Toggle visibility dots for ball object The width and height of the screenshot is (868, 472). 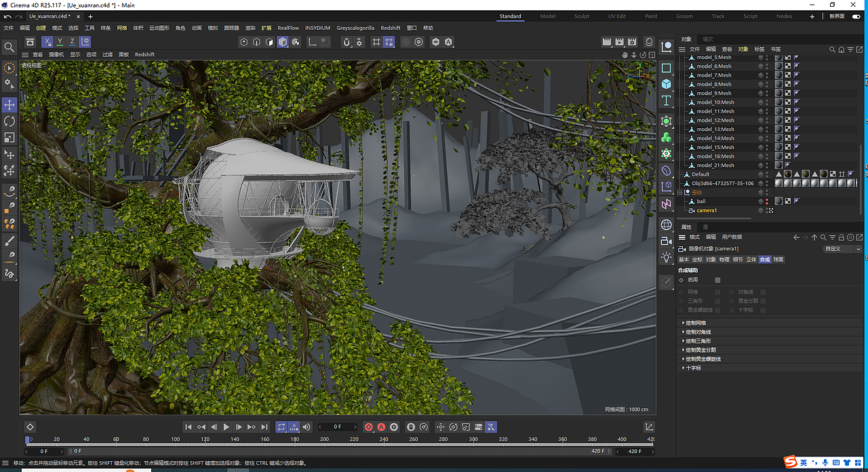(x=767, y=201)
